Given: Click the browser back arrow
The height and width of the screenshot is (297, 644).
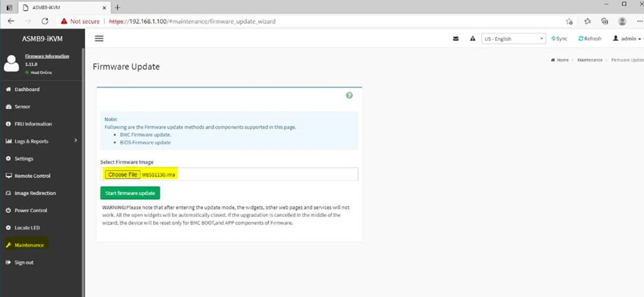Looking at the screenshot, I should point(11,21).
